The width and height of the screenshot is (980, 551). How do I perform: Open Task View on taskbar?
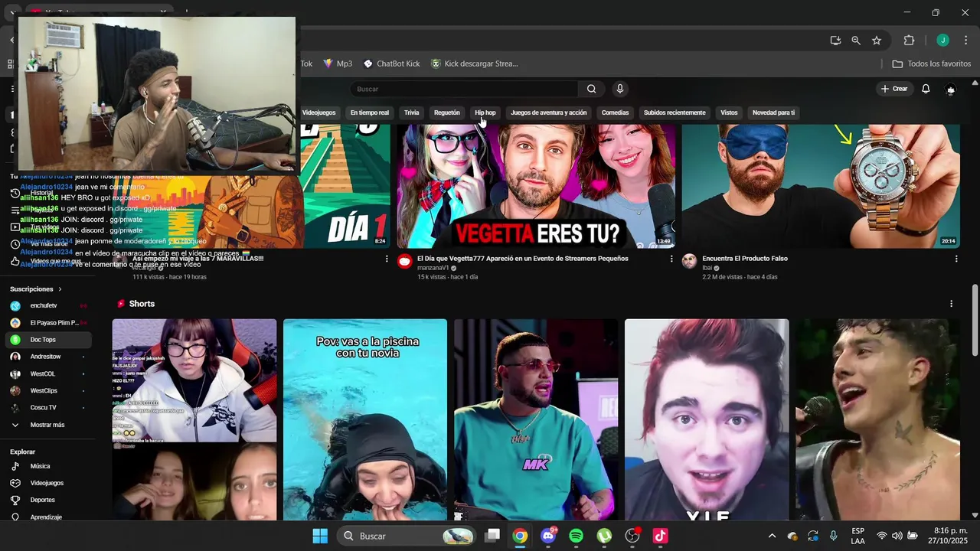coord(492,536)
